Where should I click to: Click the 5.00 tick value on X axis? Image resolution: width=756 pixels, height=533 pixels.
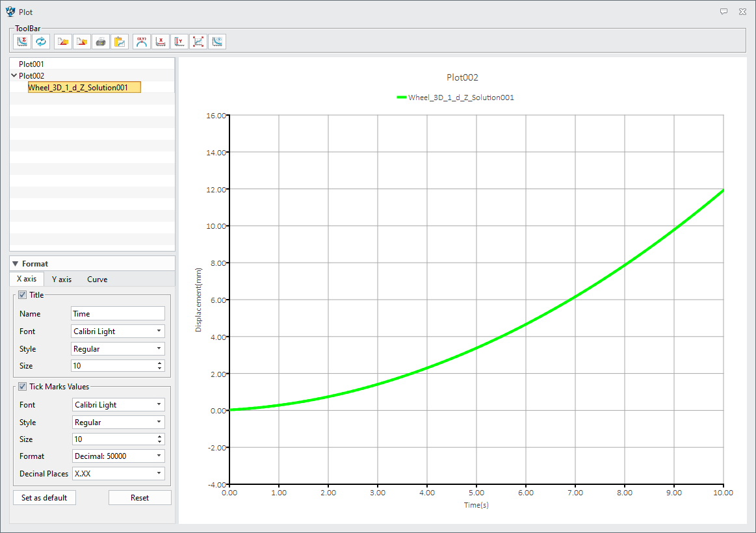click(x=476, y=493)
